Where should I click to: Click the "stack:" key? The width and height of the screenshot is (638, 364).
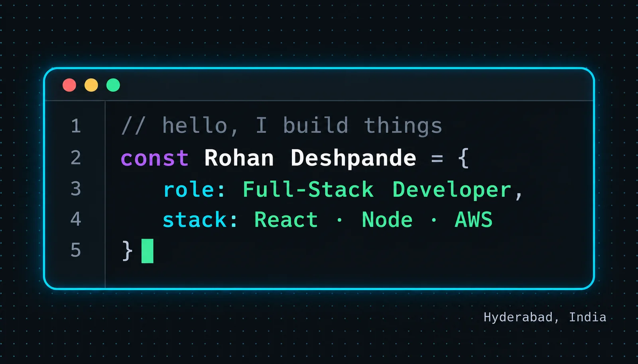(x=200, y=220)
